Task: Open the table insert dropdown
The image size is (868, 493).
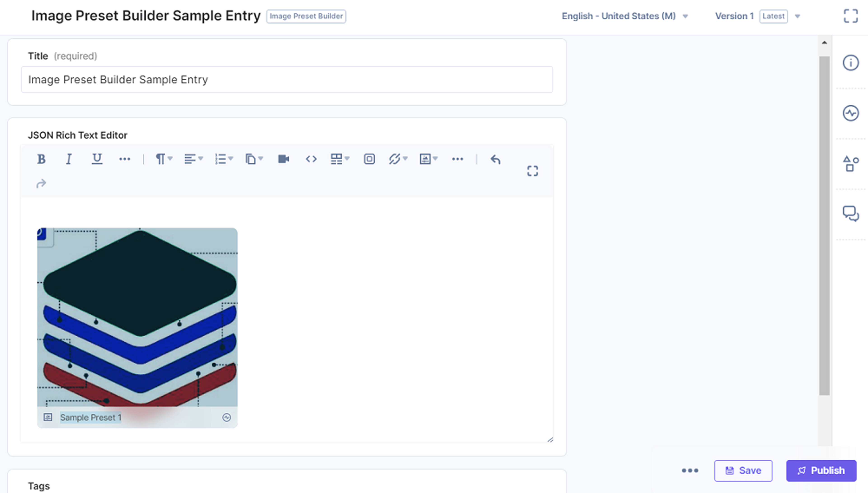Action: tap(340, 159)
